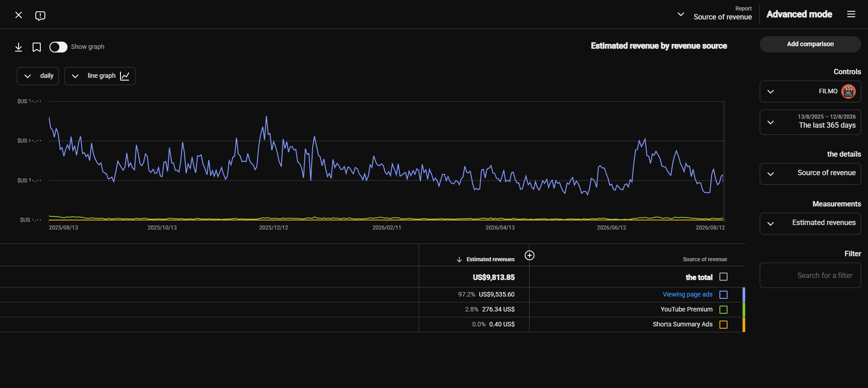The width and height of the screenshot is (868, 388).
Task: Check the YouTube Premium checkbox
Action: [x=723, y=310]
